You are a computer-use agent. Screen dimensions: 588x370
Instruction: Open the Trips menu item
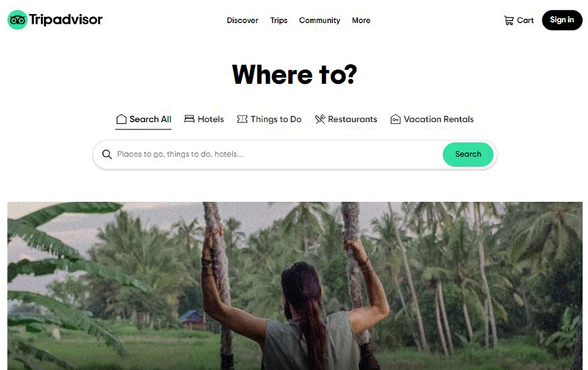click(x=279, y=21)
